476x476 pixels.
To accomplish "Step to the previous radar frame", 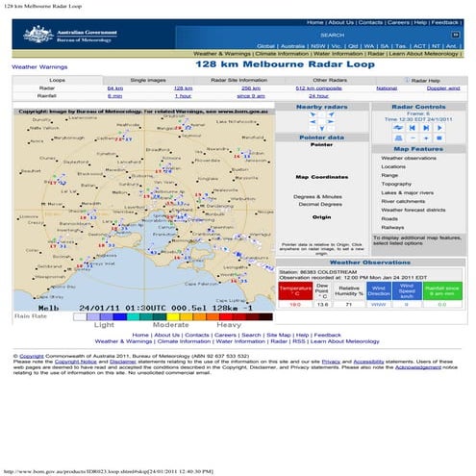I will coord(413,128).
